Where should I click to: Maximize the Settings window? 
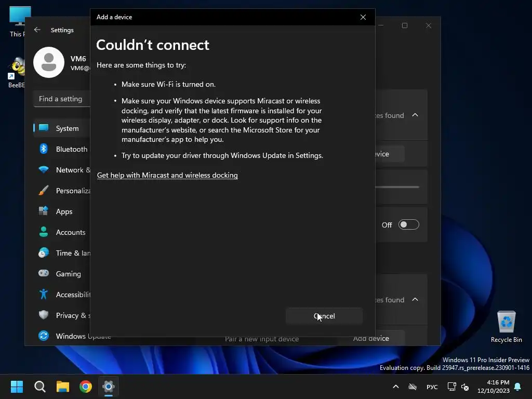[404, 25]
